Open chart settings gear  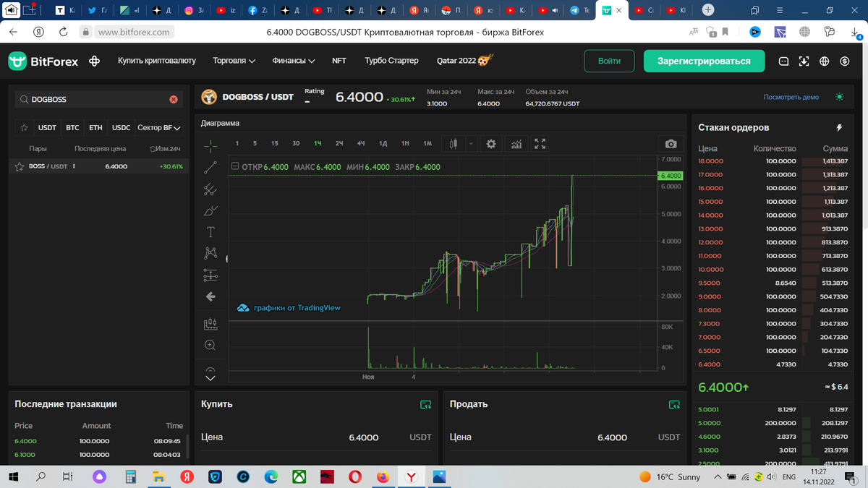pos(490,144)
